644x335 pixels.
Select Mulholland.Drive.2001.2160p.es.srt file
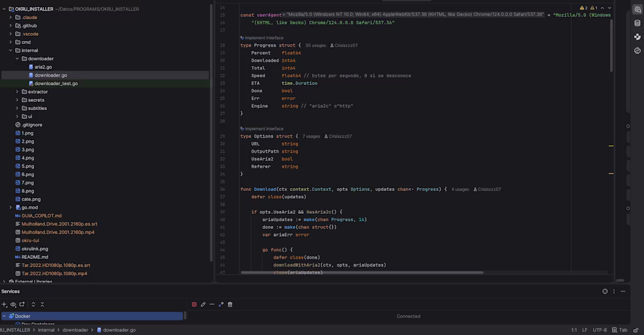coord(59,224)
